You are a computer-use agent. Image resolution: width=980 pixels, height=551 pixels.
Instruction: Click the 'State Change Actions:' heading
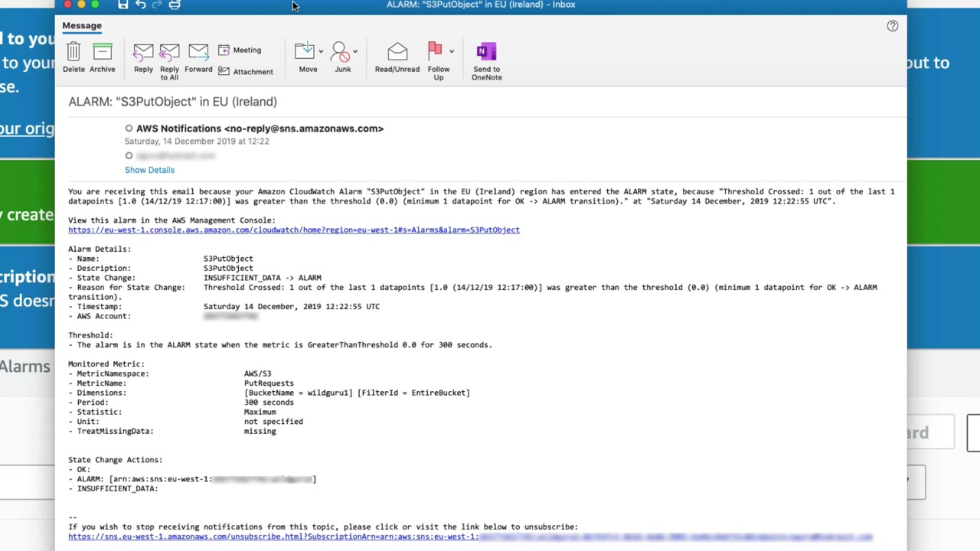point(115,460)
